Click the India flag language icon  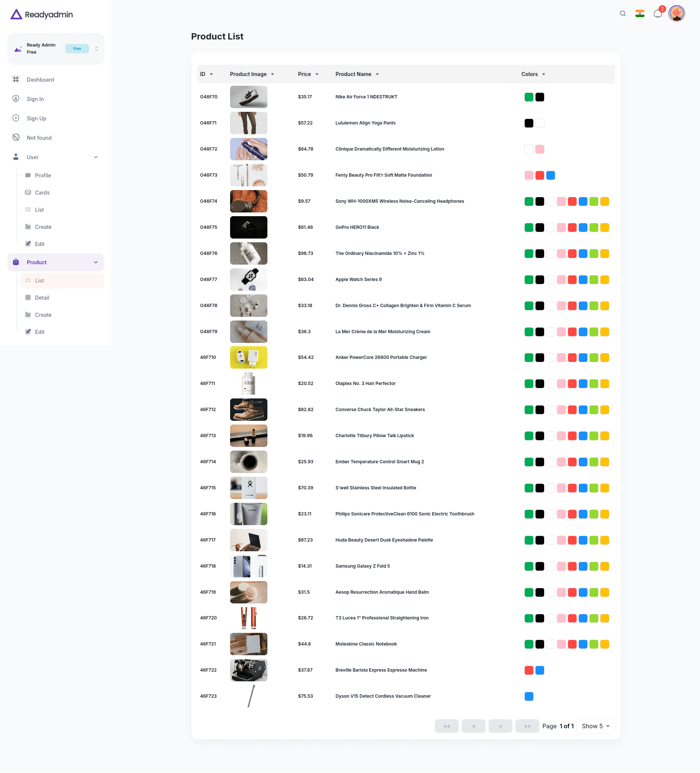[639, 13]
